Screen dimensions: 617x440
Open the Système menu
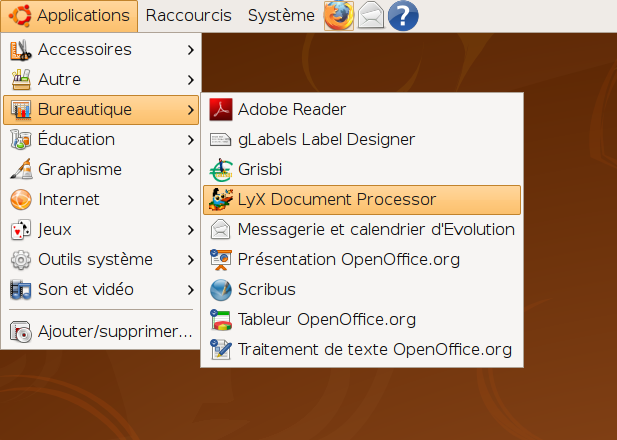[280, 16]
